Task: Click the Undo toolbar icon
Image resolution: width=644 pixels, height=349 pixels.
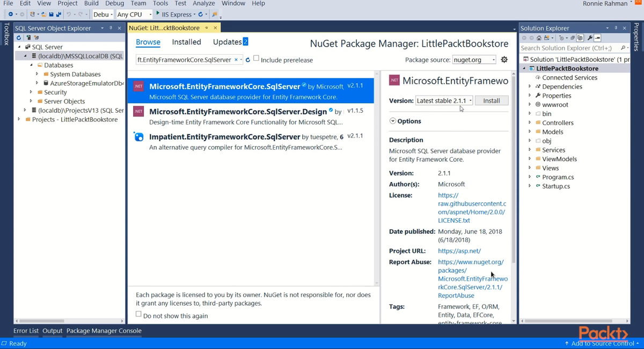Action: pos(69,14)
